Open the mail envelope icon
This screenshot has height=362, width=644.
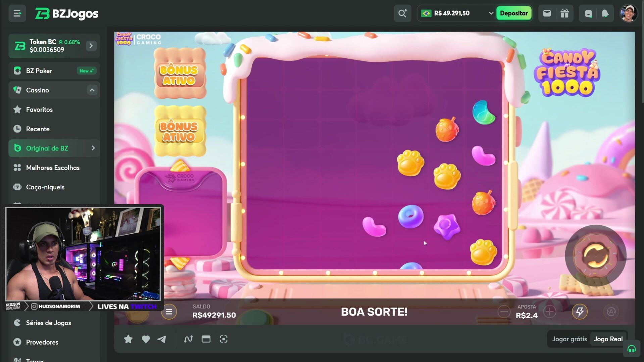(x=547, y=13)
